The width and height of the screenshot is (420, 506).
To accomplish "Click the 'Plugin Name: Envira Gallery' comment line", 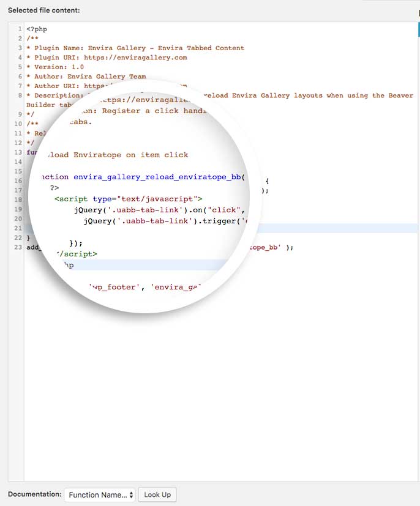I will (x=135, y=48).
